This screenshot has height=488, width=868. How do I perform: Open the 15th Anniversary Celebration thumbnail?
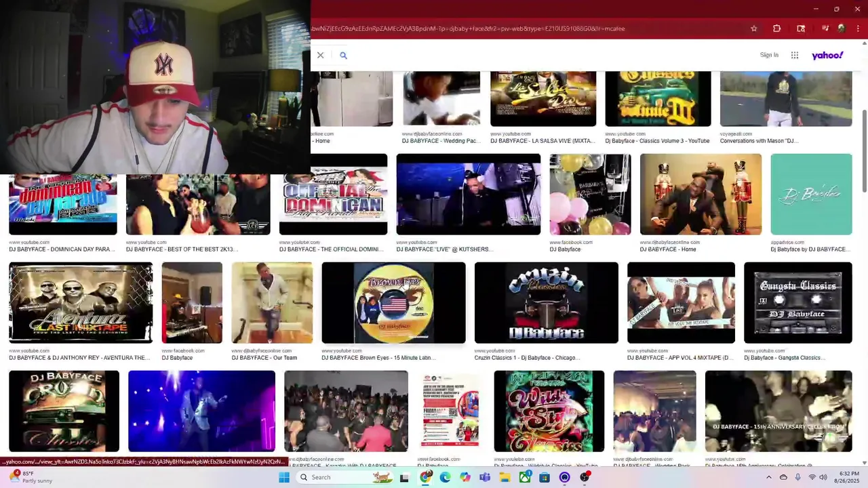[778, 411]
